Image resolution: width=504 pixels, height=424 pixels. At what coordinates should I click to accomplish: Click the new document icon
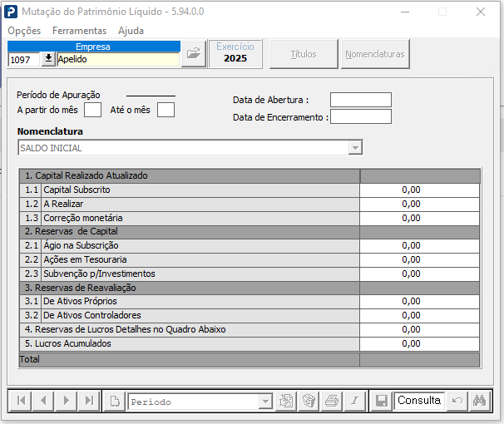pos(115,401)
